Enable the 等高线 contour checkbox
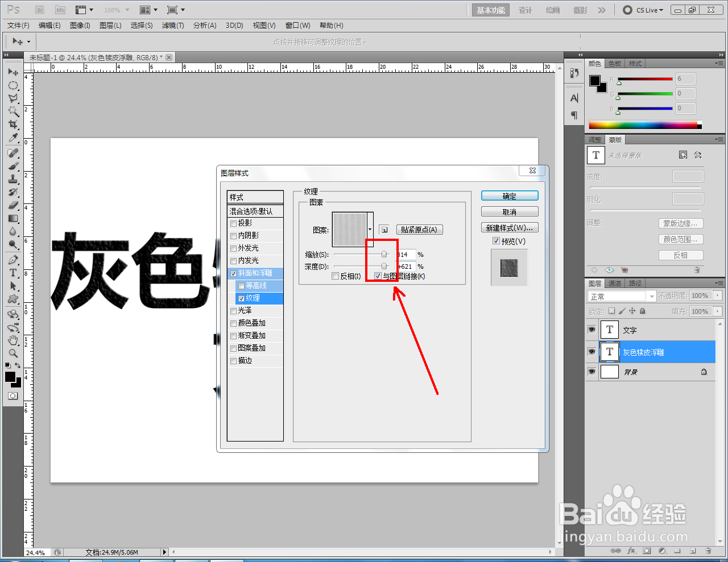This screenshot has height=562, width=728. 241,286
